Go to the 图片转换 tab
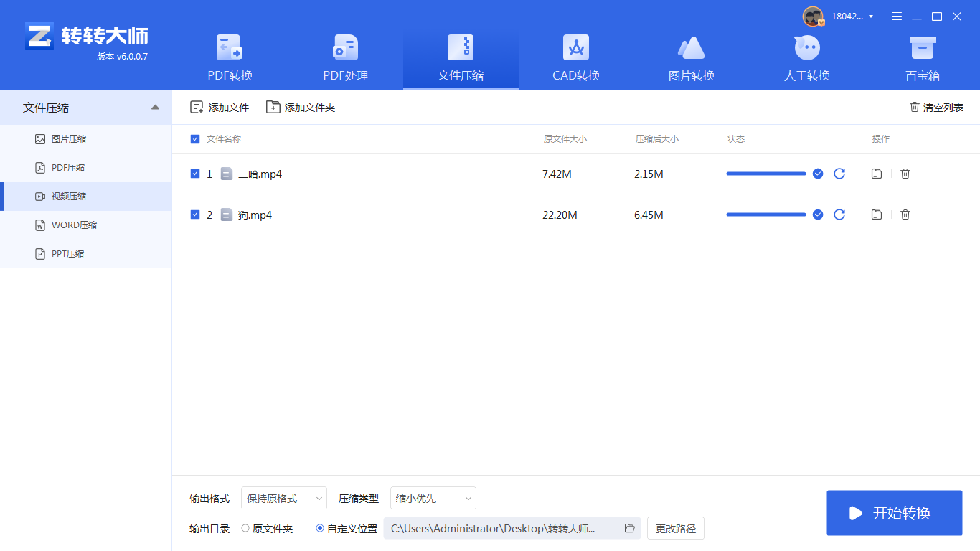Image resolution: width=980 pixels, height=551 pixels. [692, 59]
